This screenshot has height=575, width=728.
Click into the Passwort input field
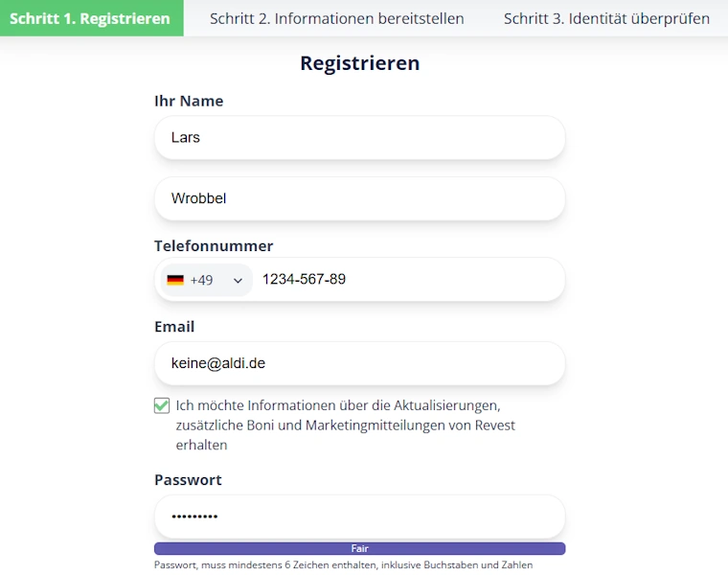pos(359,517)
